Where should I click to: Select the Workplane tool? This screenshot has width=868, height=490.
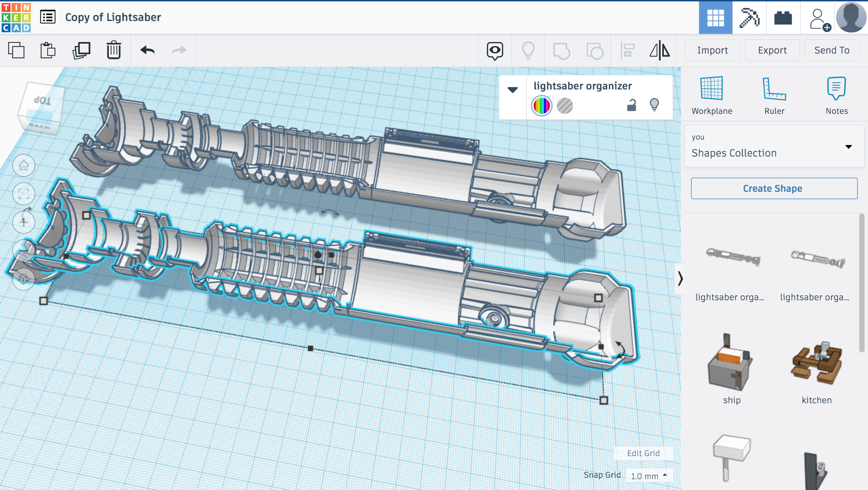tap(712, 96)
